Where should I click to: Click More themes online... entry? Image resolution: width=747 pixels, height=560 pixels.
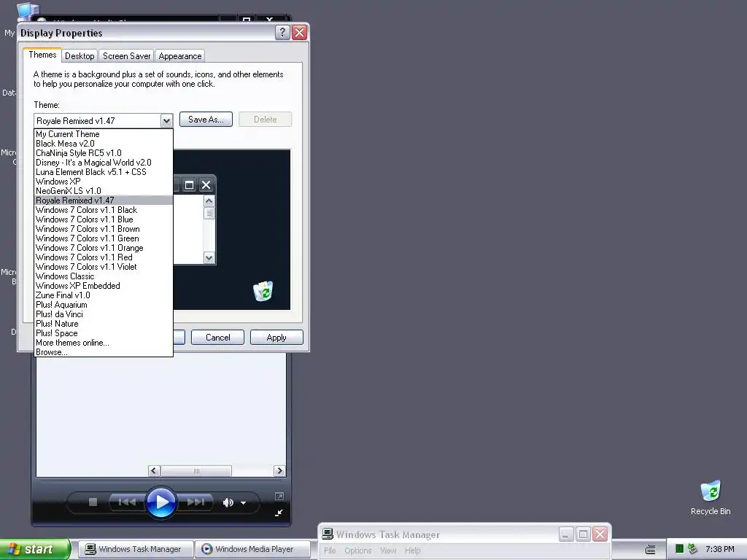pos(104,343)
